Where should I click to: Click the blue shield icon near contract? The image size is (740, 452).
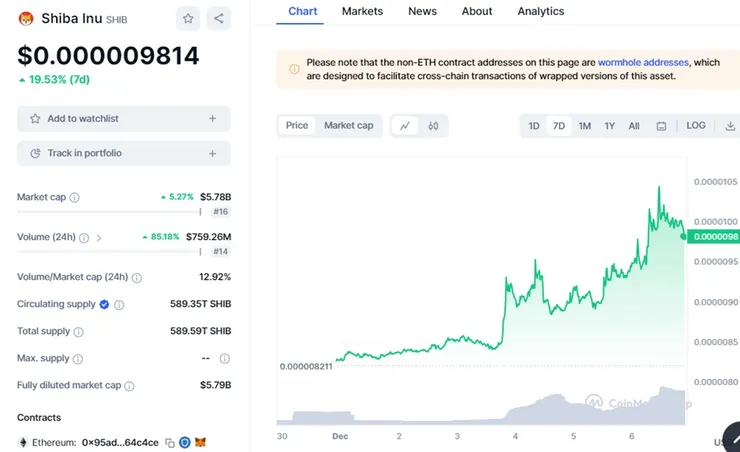click(184, 442)
